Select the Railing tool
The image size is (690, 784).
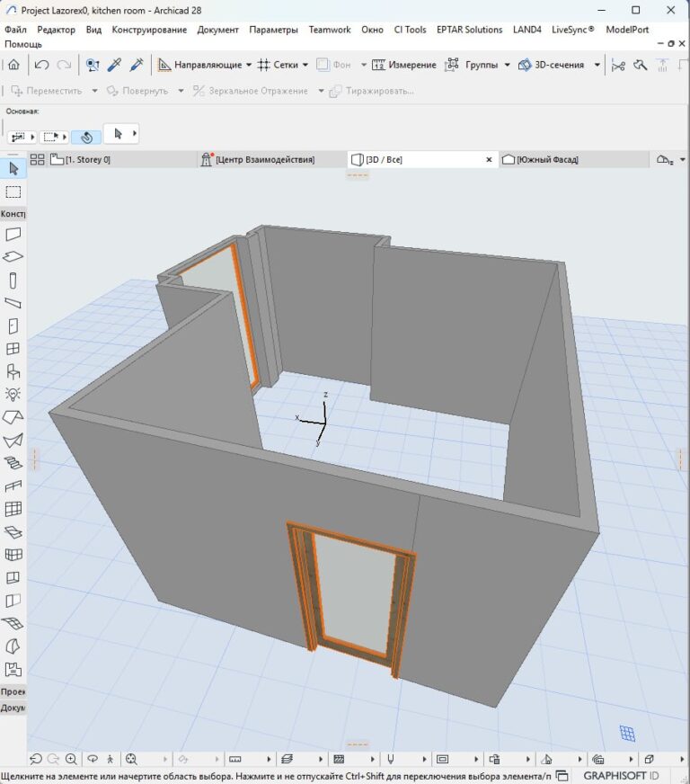pyautogui.click(x=13, y=486)
